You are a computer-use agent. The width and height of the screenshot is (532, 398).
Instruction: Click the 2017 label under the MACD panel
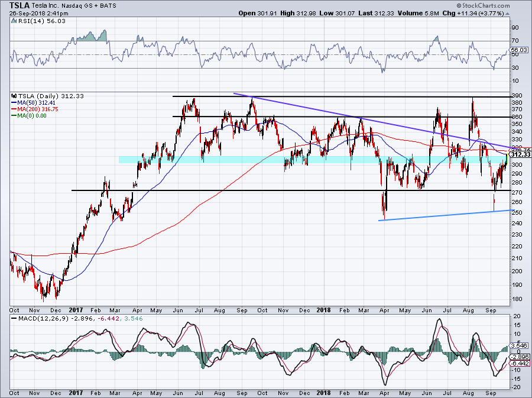click(76, 393)
